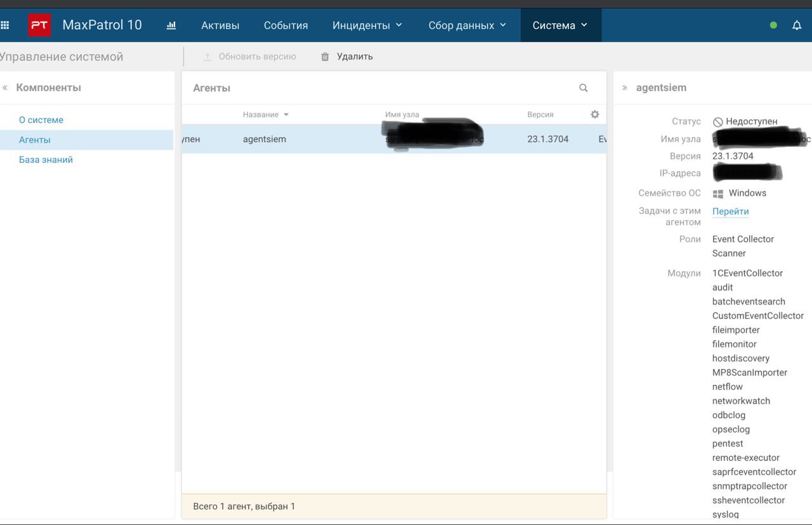Click the Управление системой heading
The height and width of the screenshot is (525, 812).
coord(62,56)
